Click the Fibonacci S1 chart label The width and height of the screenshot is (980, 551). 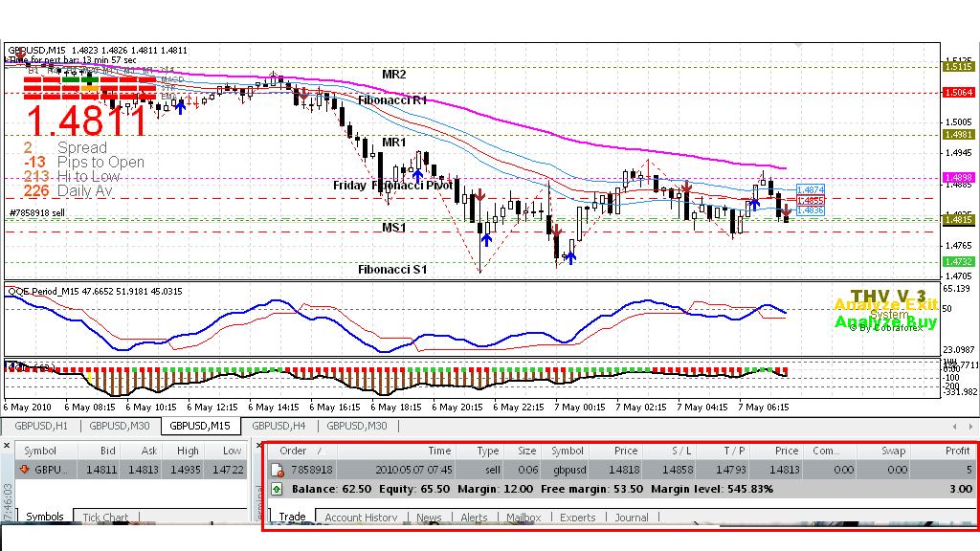[x=392, y=269]
